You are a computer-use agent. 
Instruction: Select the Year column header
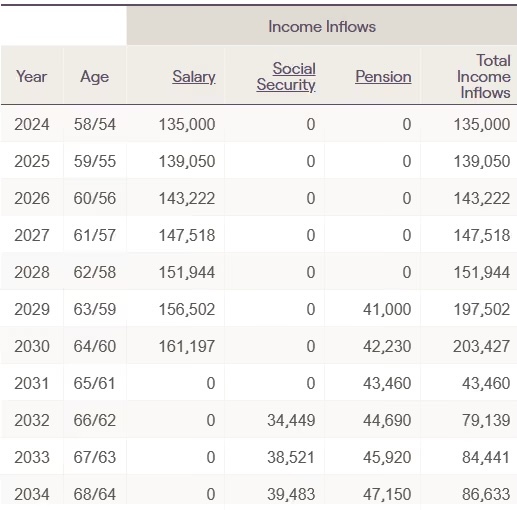32,77
